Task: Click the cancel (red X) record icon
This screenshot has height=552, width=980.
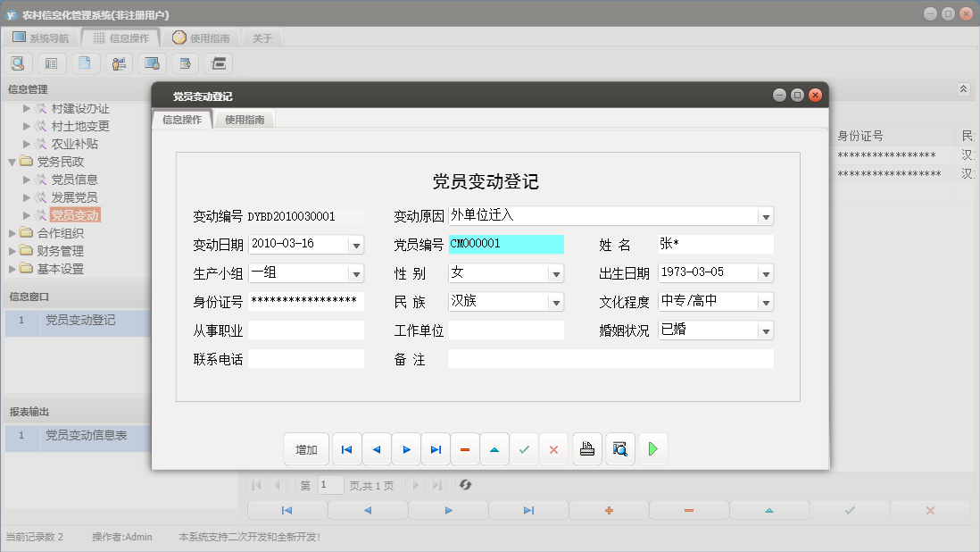Action: [553, 448]
